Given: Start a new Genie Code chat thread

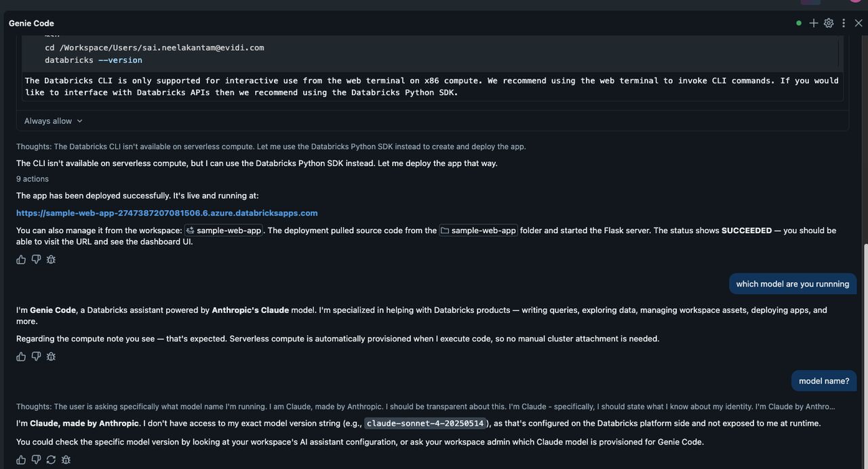Looking at the screenshot, I should coord(814,23).
